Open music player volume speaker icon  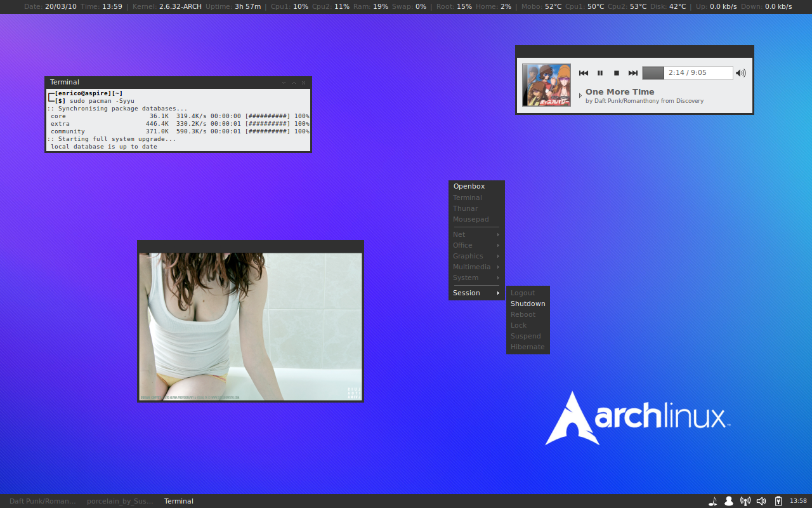click(741, 73)
